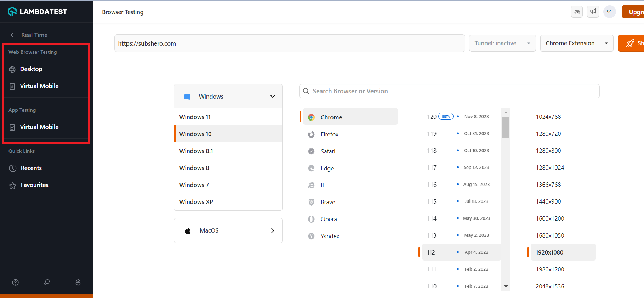Screen dimensions: 644x298
Task: Click the LambdaTest logo
Action: (38, 12)
